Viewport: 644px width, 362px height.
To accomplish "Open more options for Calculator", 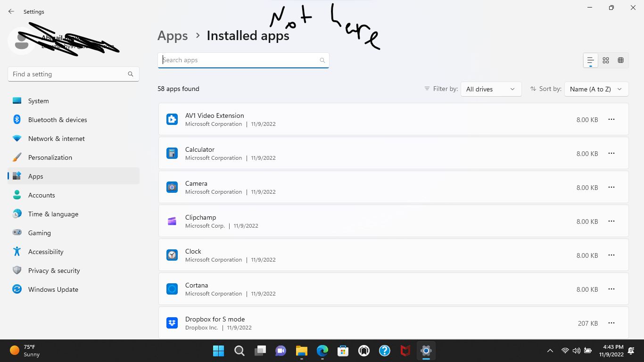I will (x=611, y=153).
